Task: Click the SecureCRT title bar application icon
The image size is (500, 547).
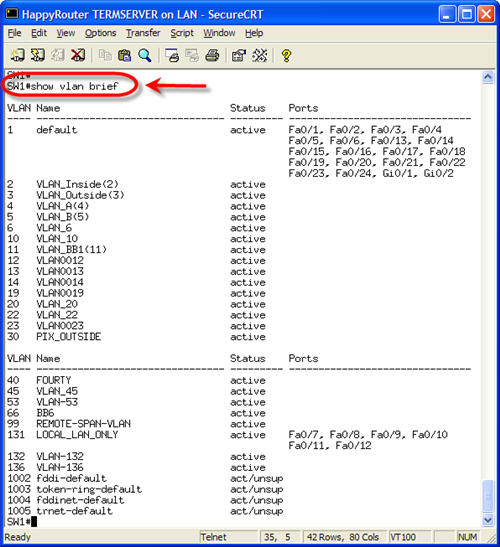Action: [x=12, y=14]
